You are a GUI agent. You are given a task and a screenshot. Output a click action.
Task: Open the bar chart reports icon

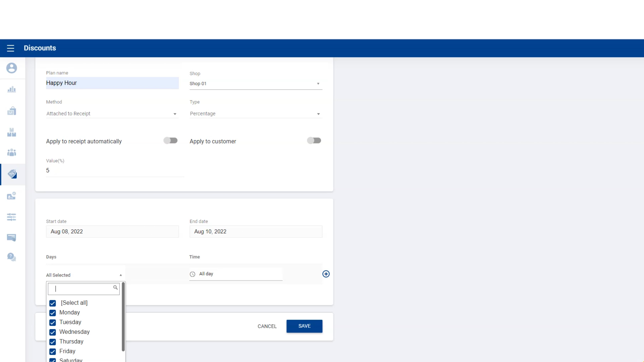[x=11, y=89]
